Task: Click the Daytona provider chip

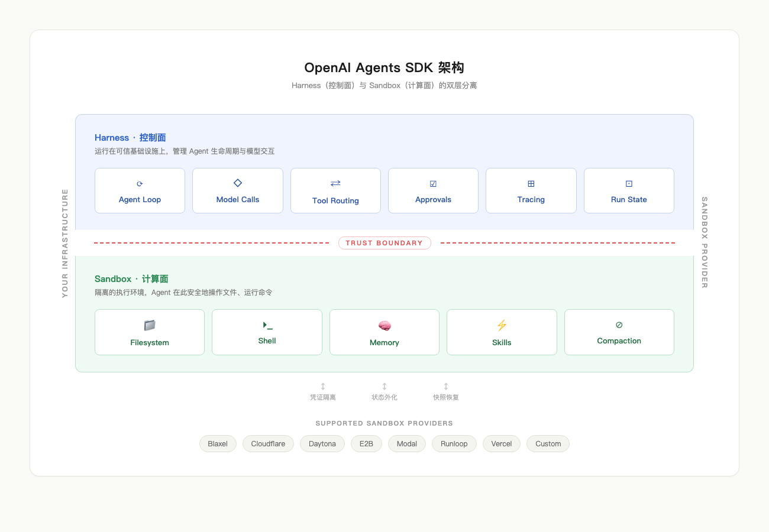Action: click(322, 444)
